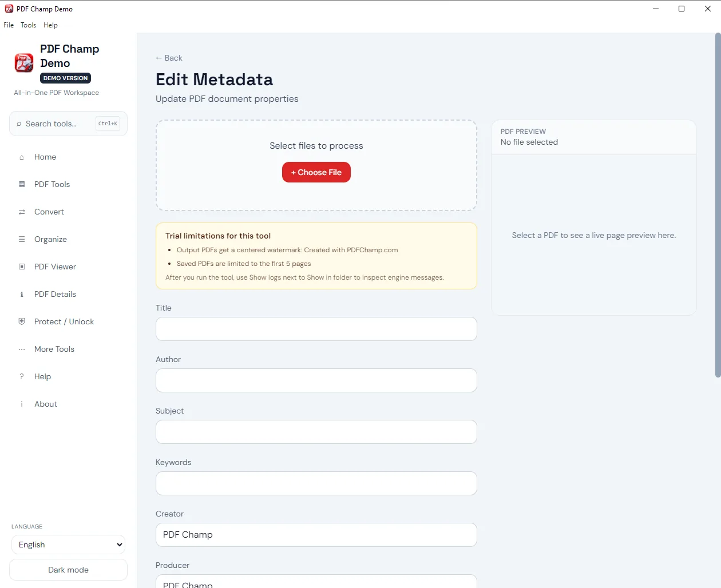Click the Choose File button
The image size is (721, 588).
[x=316, y=172]
